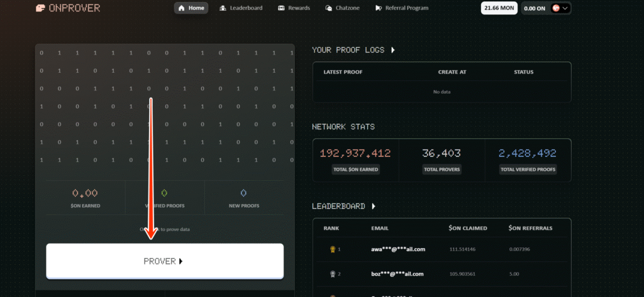The height and width of the screenshot is (297, 644).
Task: Click the 21.66 MON balance button
Action: pyautogui.click(x=499, y=8)
